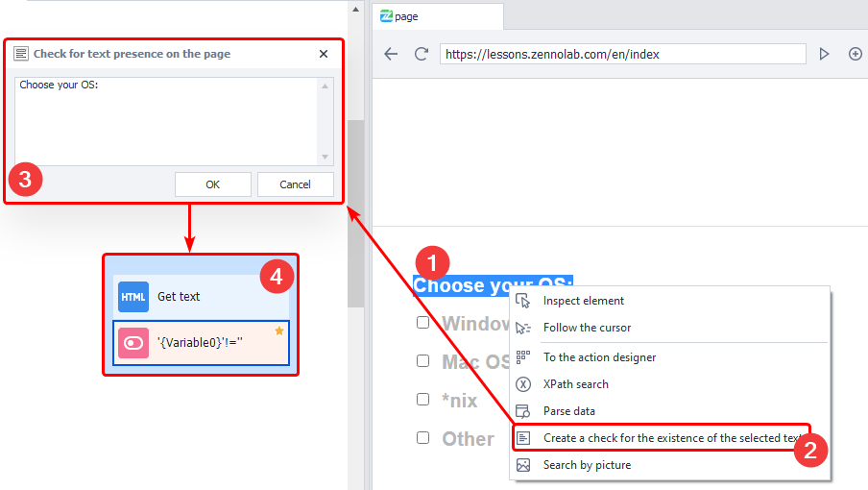The image size is (868, 490).
Task: Click scroll down arrow in dialog text area
Action: 325,157
